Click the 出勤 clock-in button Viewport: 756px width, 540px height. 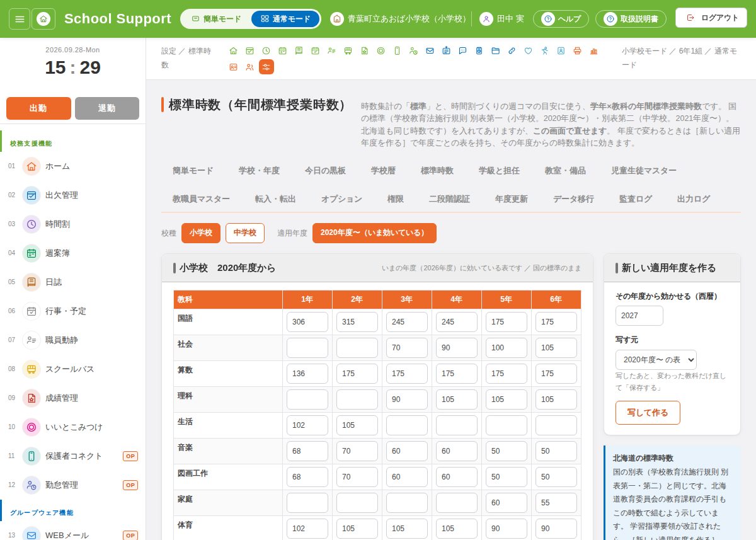[x=38, y=108]
